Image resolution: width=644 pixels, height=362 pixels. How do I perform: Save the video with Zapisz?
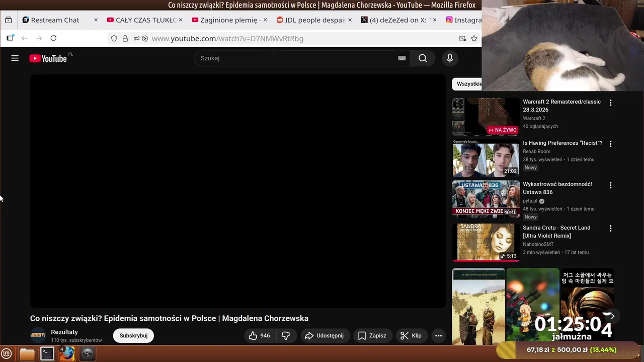(x=372, y=336)
